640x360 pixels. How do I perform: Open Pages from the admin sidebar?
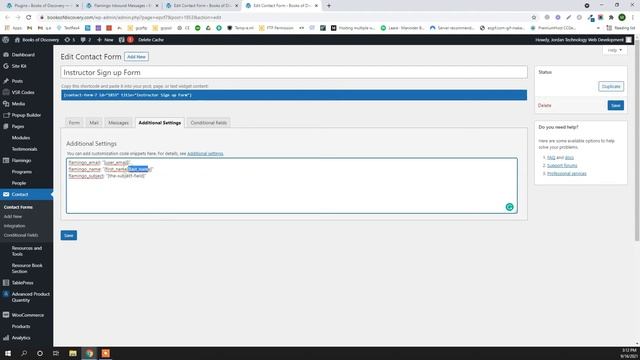tap(18, 127)
